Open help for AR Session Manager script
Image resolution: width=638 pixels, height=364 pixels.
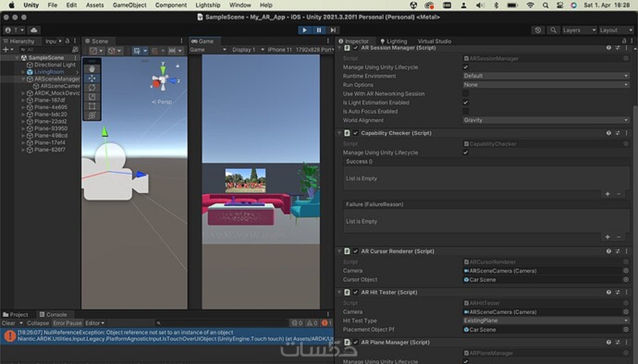tap(609, 48)
